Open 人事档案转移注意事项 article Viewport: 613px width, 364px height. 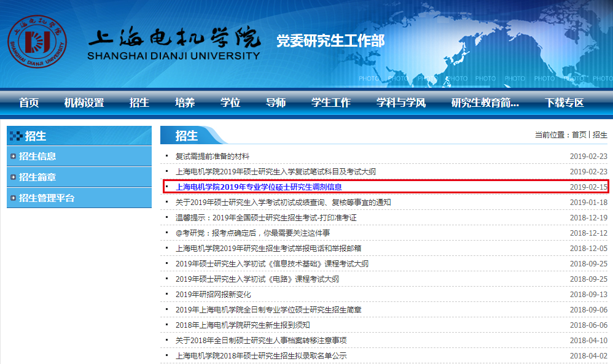point(261,341)
